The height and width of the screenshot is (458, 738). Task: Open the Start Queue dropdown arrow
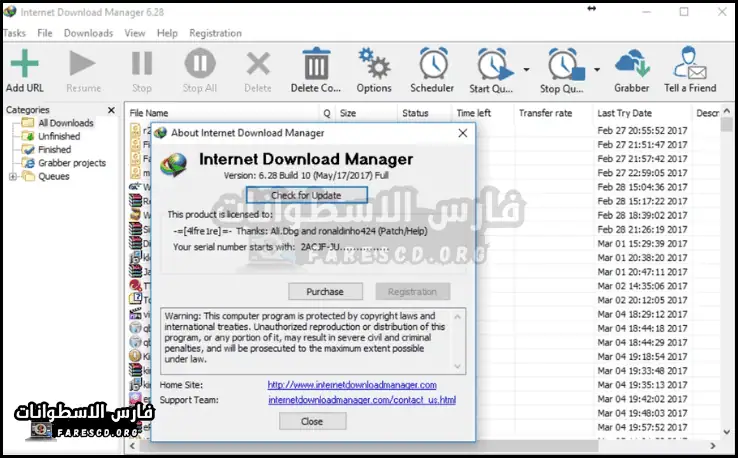coord(526,70)
